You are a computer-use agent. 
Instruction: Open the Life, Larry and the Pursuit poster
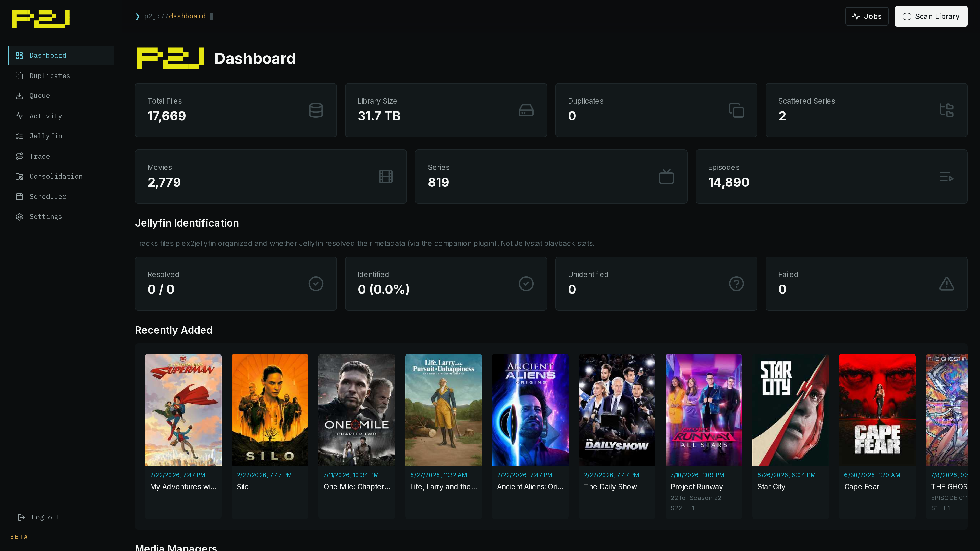tap(443, 409)
